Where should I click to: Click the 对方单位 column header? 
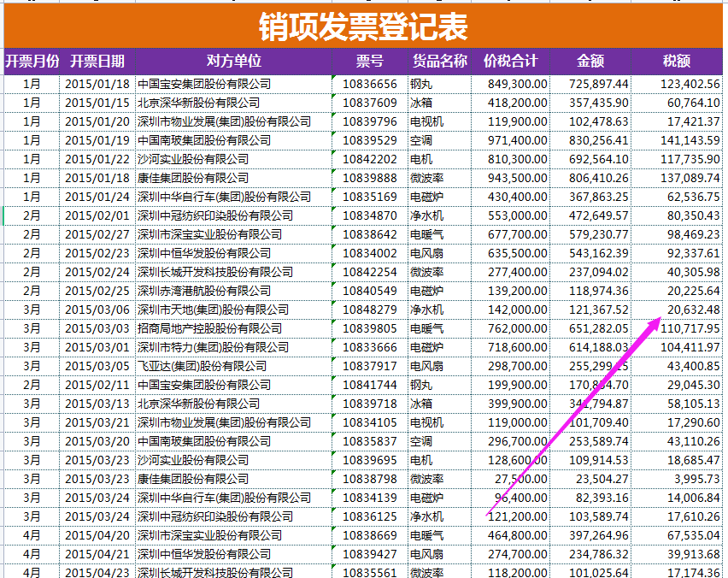[x=233, y=62]
